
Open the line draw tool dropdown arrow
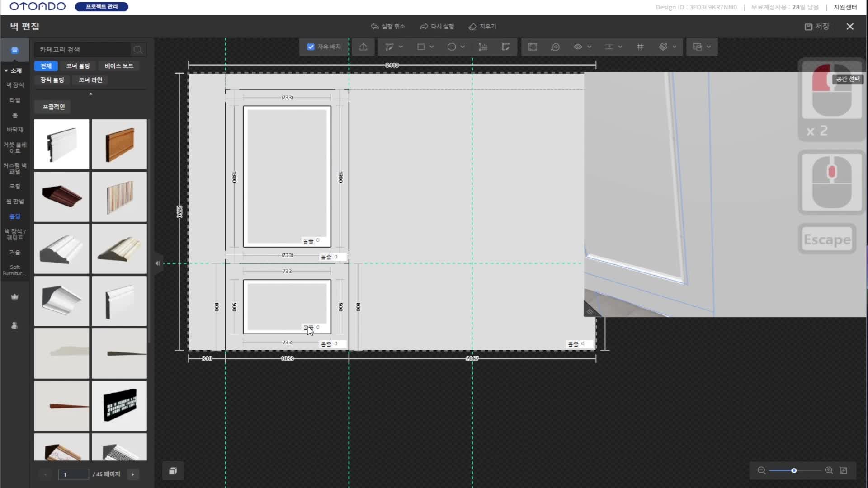pyautogui.click(x=401, y=47)
